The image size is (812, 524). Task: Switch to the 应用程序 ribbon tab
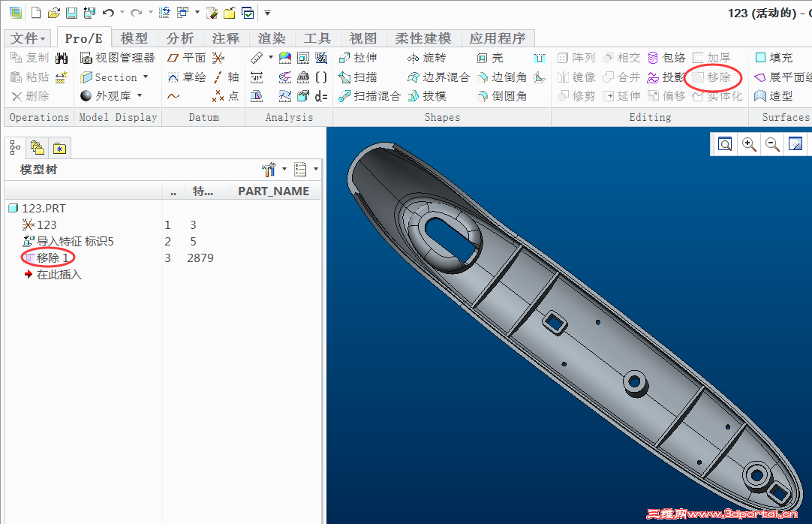[497, 38]
